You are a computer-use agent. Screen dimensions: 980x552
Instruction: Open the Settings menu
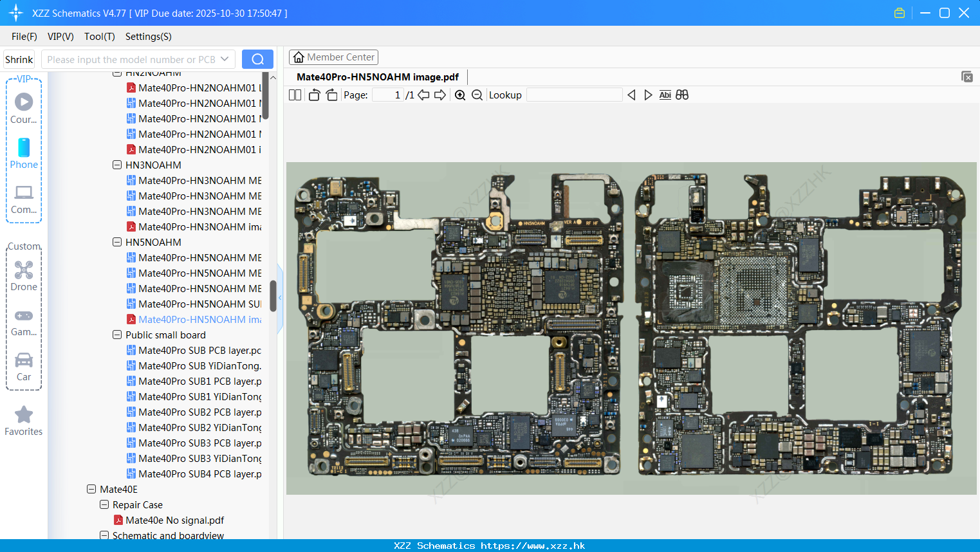(x=149, y=37)
